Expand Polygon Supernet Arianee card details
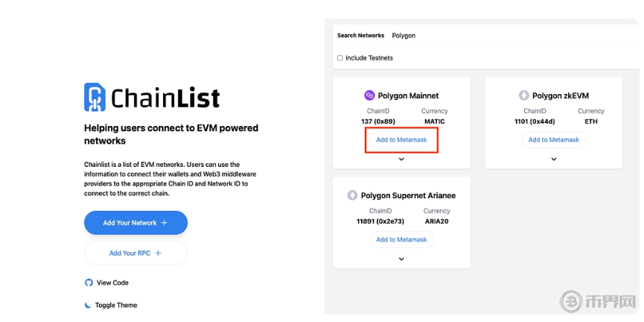This screenshot has height=322, width=644. [x=401, y=259]
